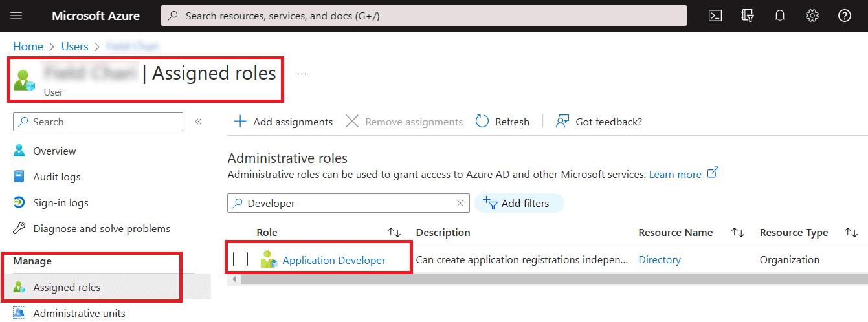Viewport: 868px width, 322px height.
Task: Sort by the Resource Name column arrows
Action: pyautogui.click(x=738, y=232)
